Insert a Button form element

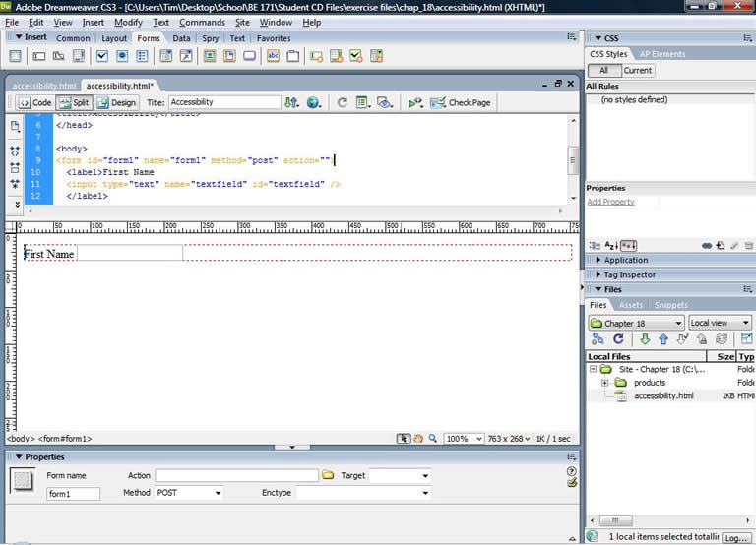tap(249, 56)
